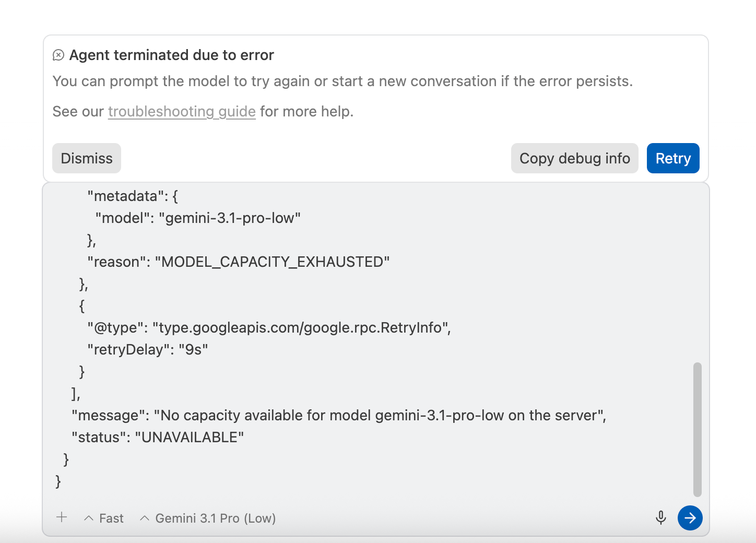Click the error bubble icon beside the heading
The image size is (756, 543).
58,55
